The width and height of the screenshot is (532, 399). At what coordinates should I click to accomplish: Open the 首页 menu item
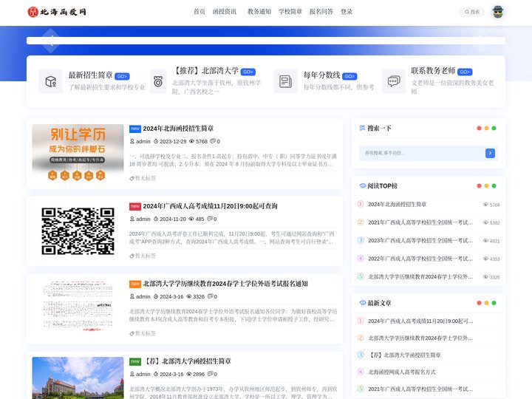click(x=199, y=12)
